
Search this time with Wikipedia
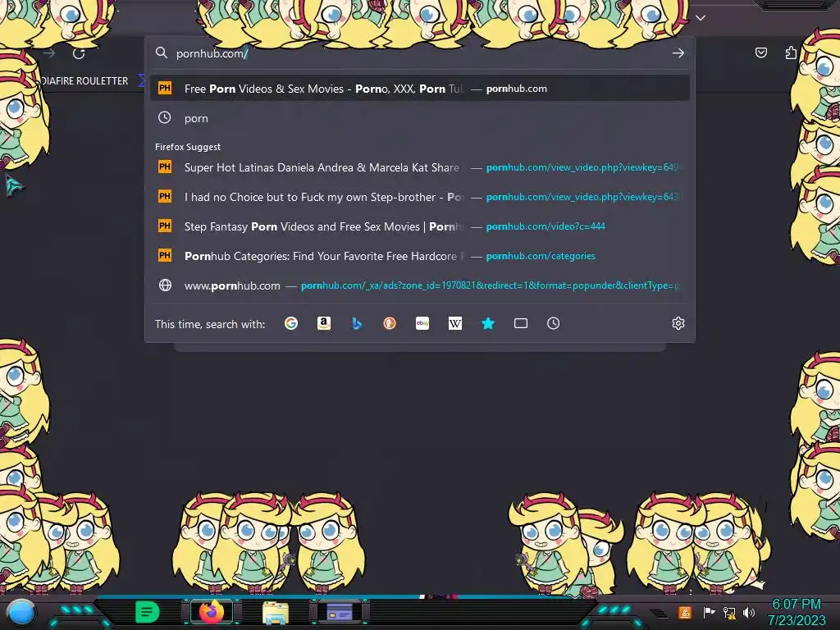tap(454, 323)
